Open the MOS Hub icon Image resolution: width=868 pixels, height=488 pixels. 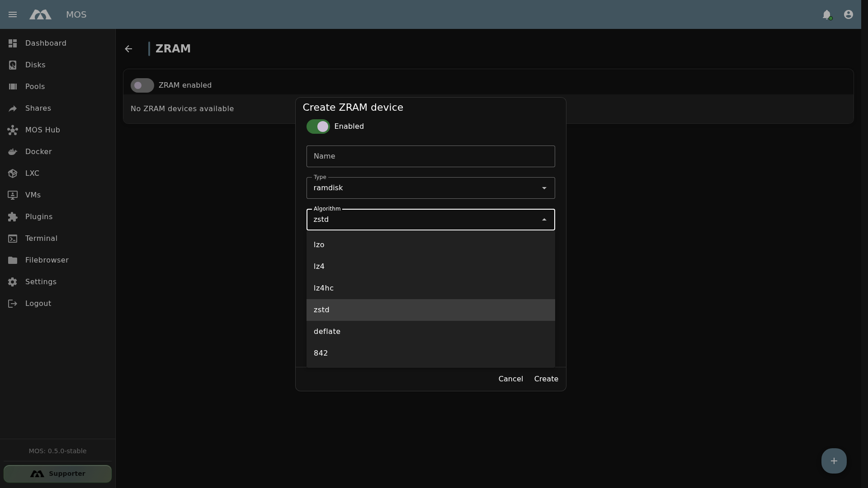coord(13,130)
